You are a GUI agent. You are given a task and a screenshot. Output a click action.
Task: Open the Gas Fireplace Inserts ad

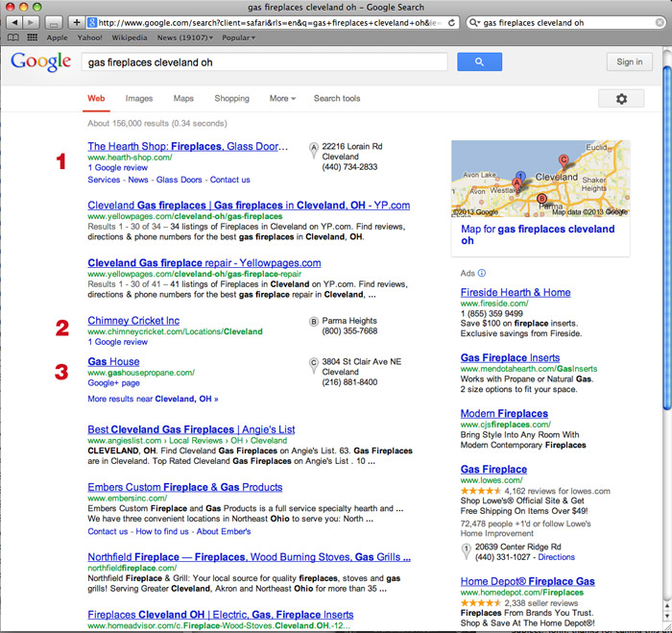click(x=510, y=357)
